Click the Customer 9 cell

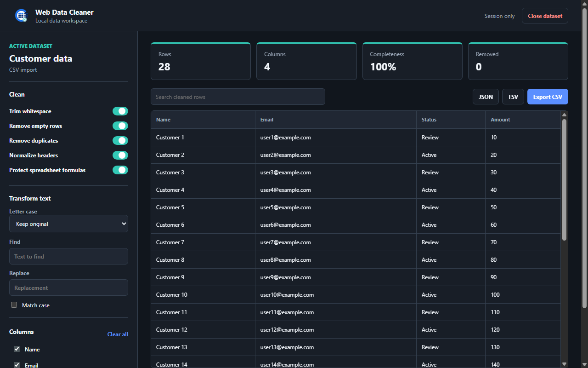[203, 277]
